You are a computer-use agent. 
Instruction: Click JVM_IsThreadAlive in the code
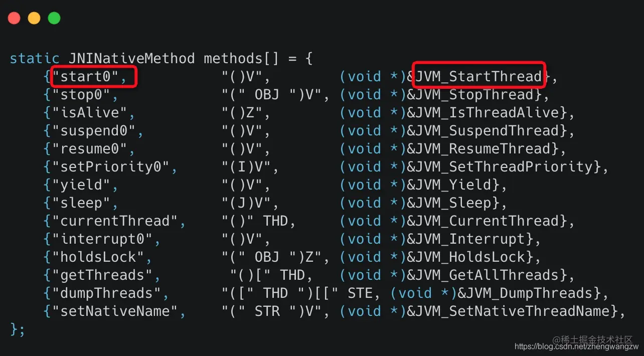pyautogui.click(x=488, y=113)
